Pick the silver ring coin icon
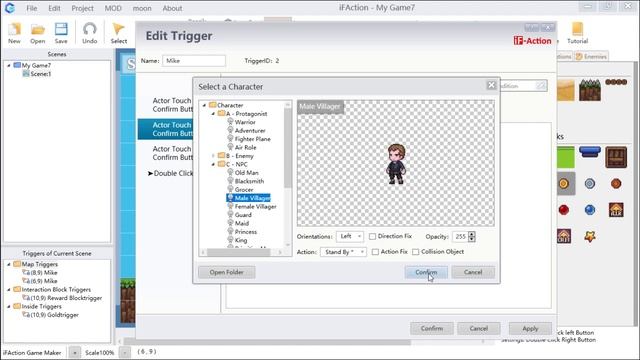This screenshot has width=640, height=360. pos(590,184)
